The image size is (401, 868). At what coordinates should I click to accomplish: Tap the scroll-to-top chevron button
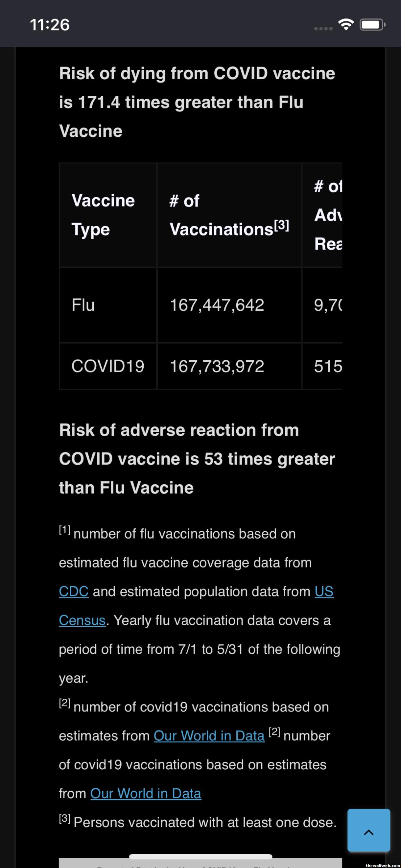pyautogui.click(x=368, y=830)
